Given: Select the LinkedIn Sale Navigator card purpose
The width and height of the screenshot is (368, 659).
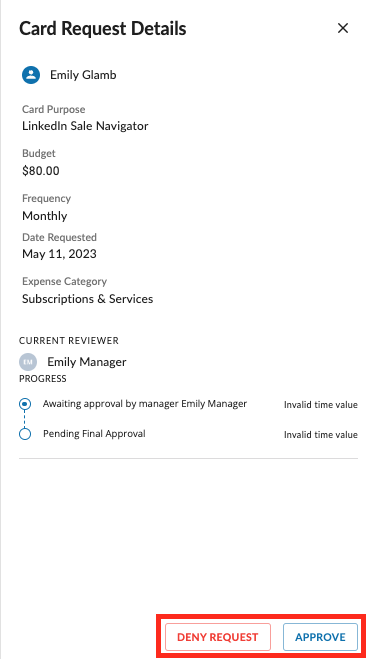Looking at the screenshot, I should click(85, 126).
